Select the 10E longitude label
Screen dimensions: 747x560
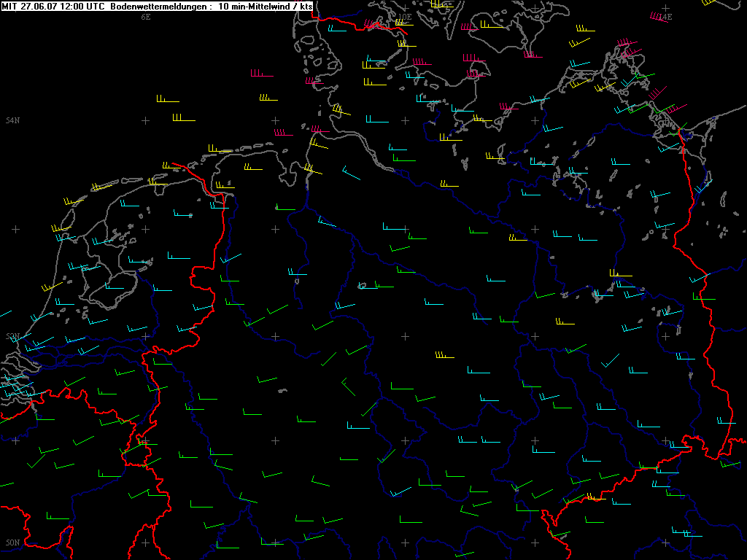point(406,16)
